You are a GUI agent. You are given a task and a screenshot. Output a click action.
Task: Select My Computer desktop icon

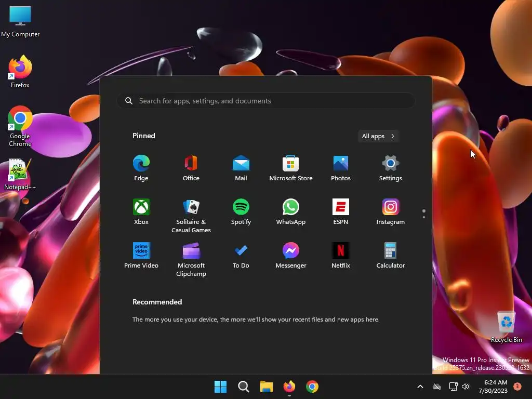20,21
